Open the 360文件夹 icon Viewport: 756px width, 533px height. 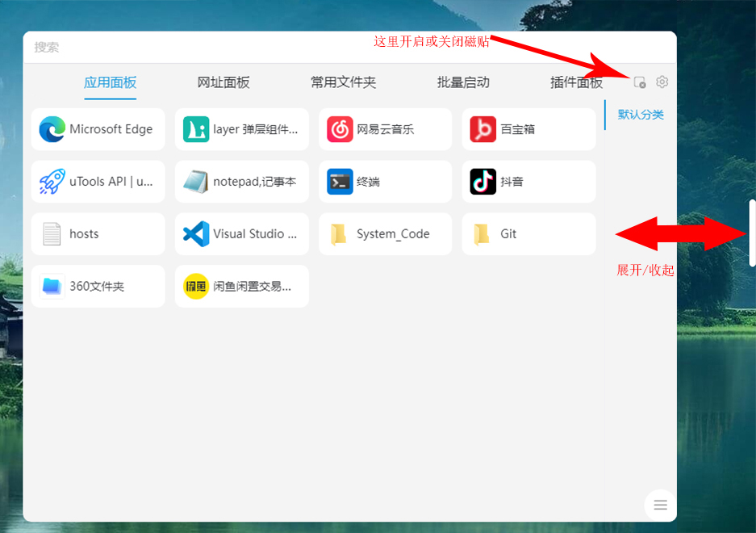(52, 287)
